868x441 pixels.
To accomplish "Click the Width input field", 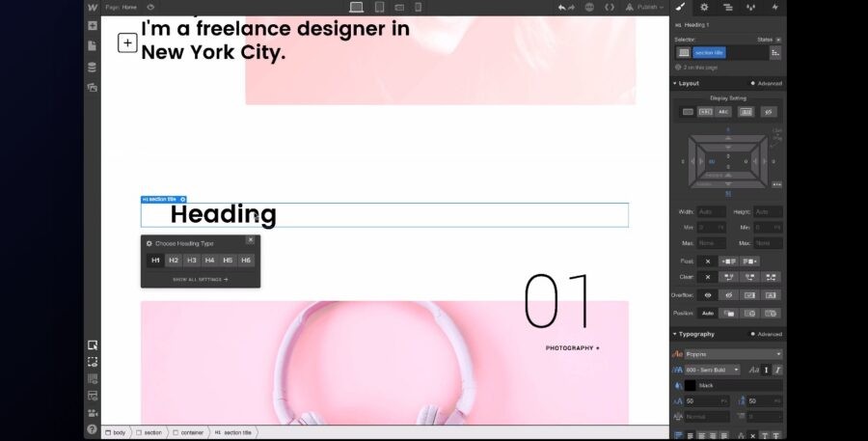I will (x=712, y=211).
